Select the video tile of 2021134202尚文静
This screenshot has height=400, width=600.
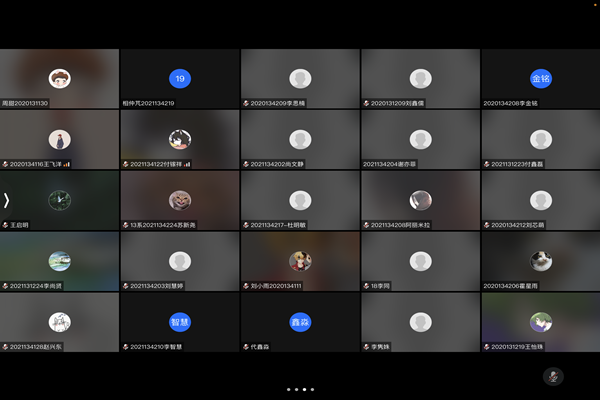tap(300, 140)
